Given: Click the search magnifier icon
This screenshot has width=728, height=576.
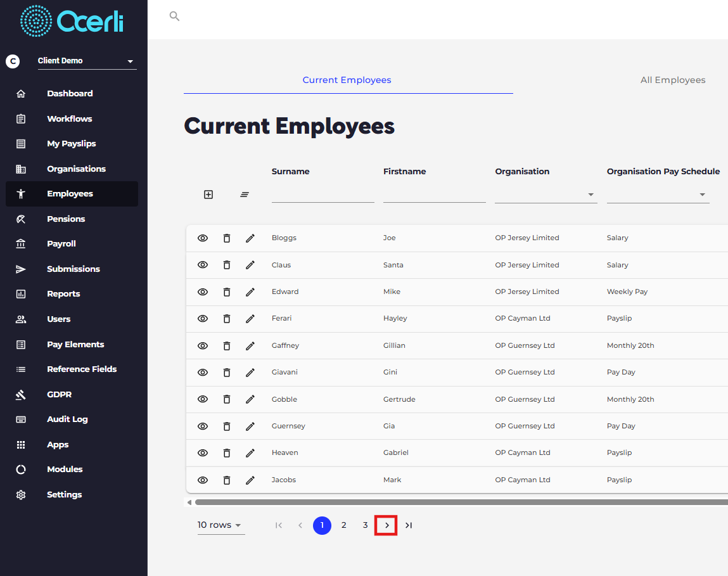Looking at the screenshot, I should [174, 16].
